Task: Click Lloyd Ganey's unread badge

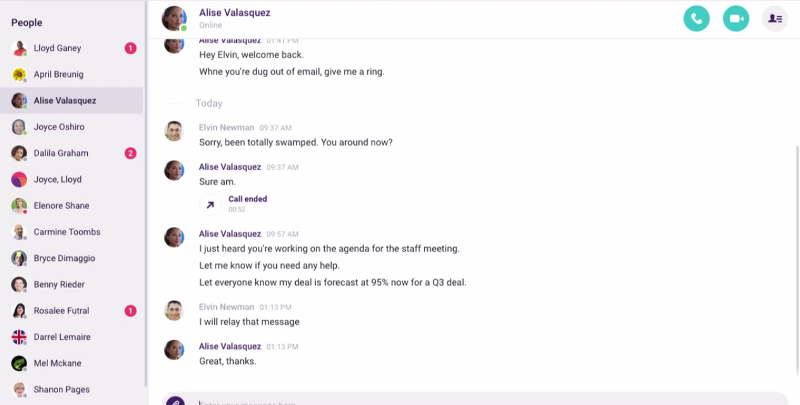Action: click(x=130, y=48)
